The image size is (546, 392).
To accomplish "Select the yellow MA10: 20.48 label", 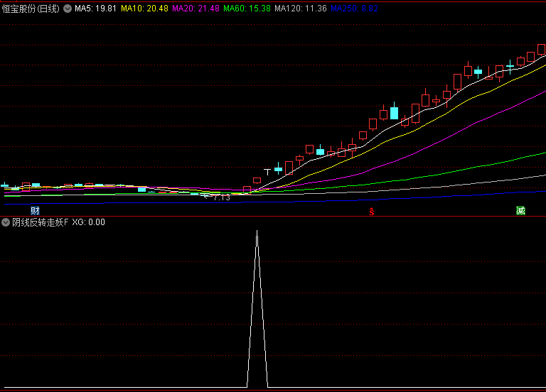I will pyautogui.click(x=144, y=9).
